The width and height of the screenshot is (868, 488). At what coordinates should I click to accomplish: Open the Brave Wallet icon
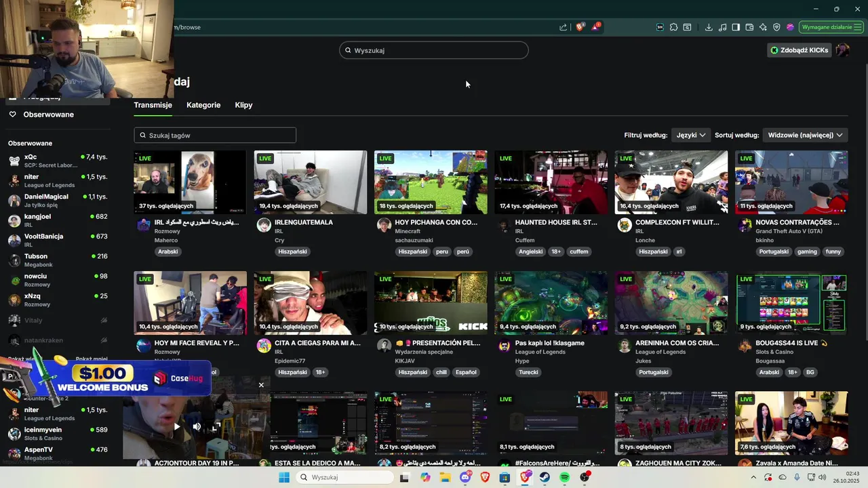[749, 27]
